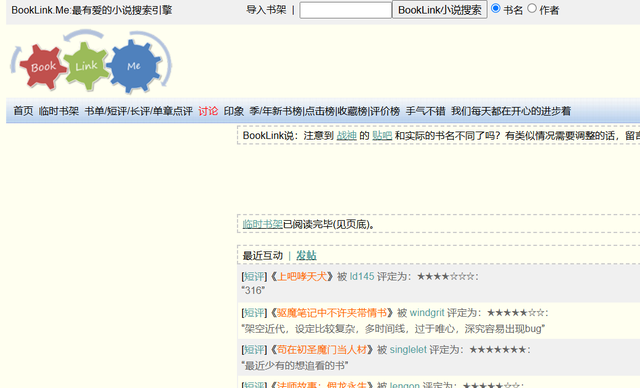Image resolution: width=640 pixels, height=388 pixels.
Task: Open book 上吧哮天犬
Action: pyautogui.click(x=302, y=277)
